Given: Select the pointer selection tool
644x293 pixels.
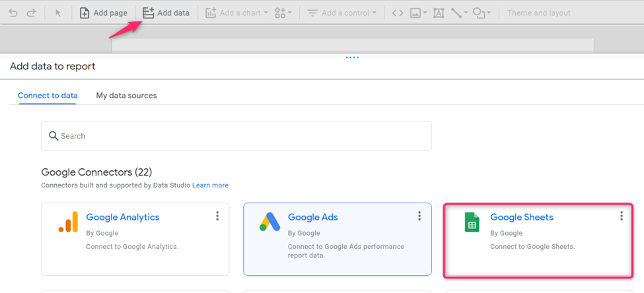Looking at the screenshot, I should [58, 13].
